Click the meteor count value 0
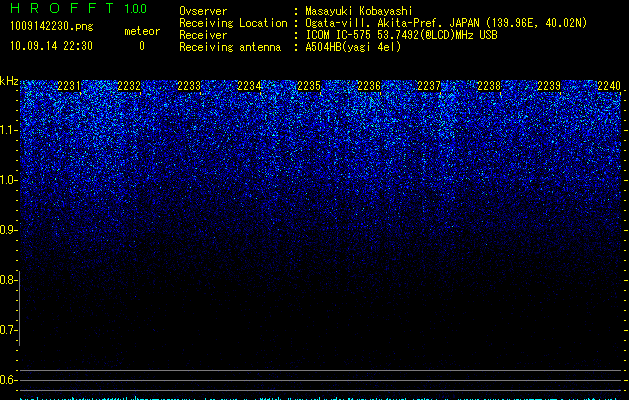Viewport: 629px width, 400px height. click(x=142, y=46)
